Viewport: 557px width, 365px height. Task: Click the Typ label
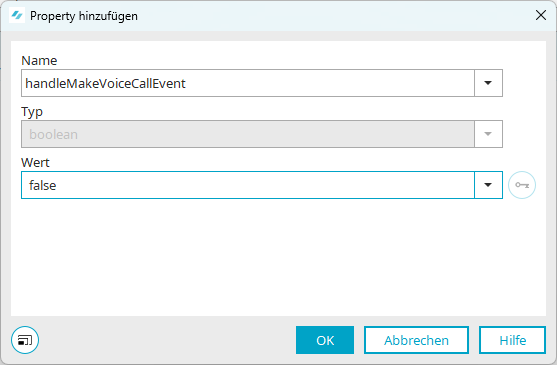tap(32, 112)
